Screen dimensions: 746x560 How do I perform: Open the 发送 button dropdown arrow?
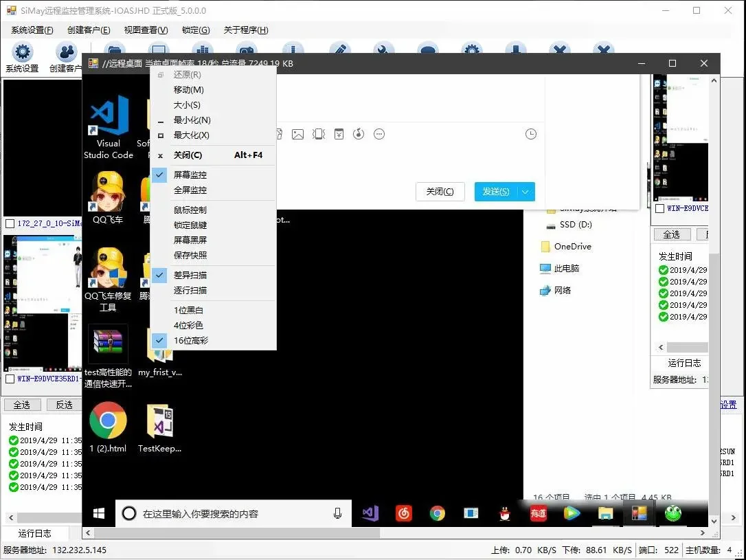(x=525, y=192)
